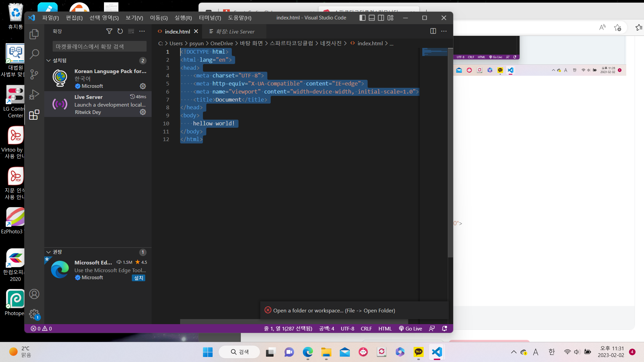Clear extension search results icon

pos(131,31)
